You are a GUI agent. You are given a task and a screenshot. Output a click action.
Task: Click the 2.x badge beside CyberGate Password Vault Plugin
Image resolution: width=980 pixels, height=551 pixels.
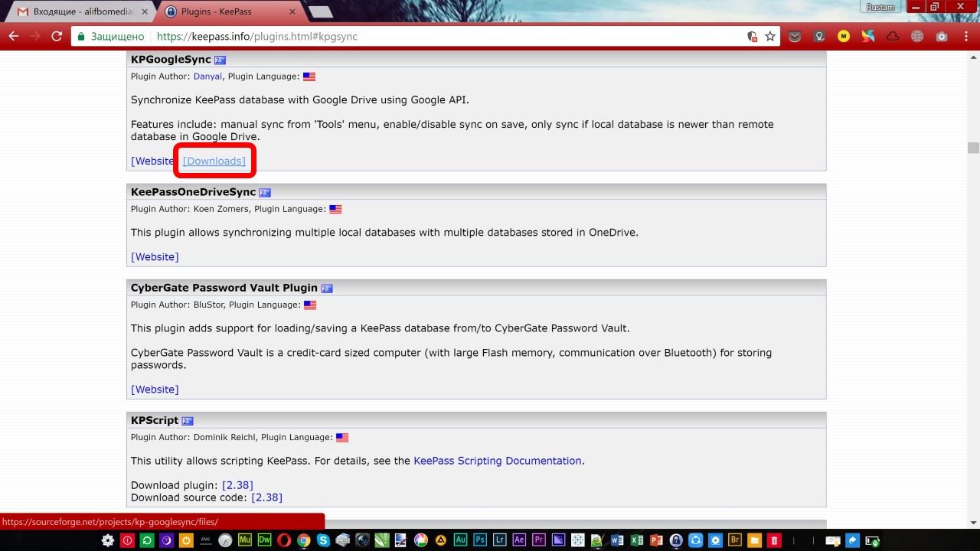(x=327, y=289)
